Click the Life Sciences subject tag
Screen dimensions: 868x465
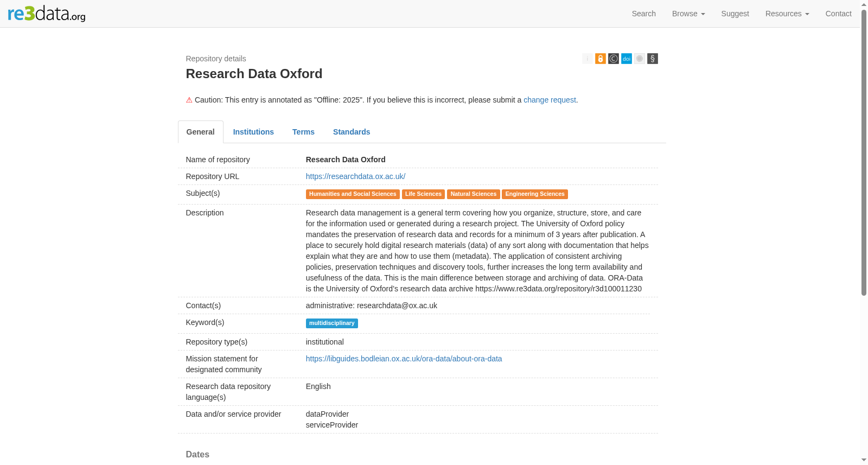pyautogui.click(x=423, y=194)
